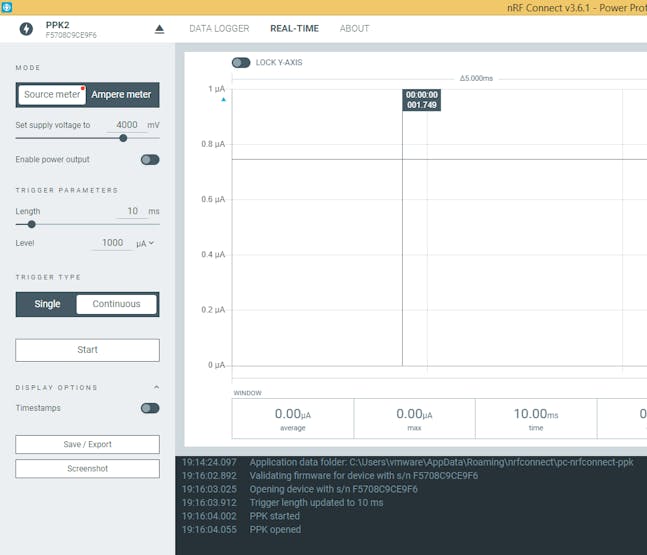This screenshot has width=647, height=555.
Task: Click the trigger Level value input field
Action: pos(112,243)
